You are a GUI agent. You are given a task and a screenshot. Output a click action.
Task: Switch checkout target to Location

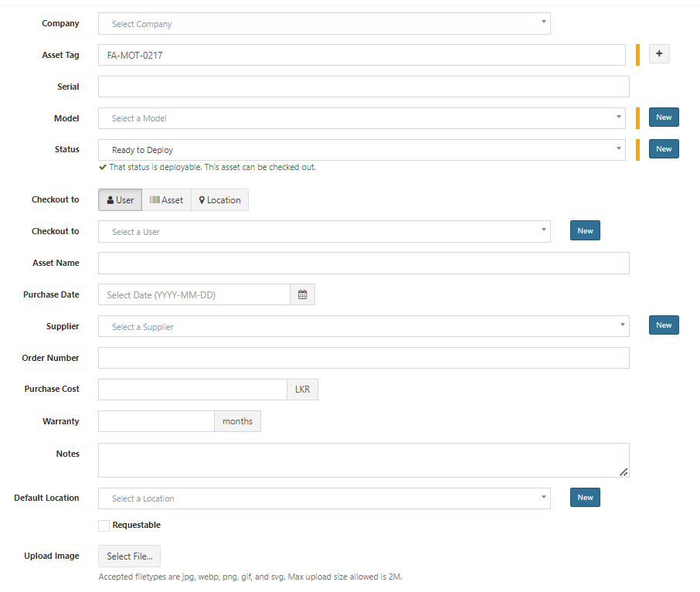pyautogui.click(x=219, y=200)
